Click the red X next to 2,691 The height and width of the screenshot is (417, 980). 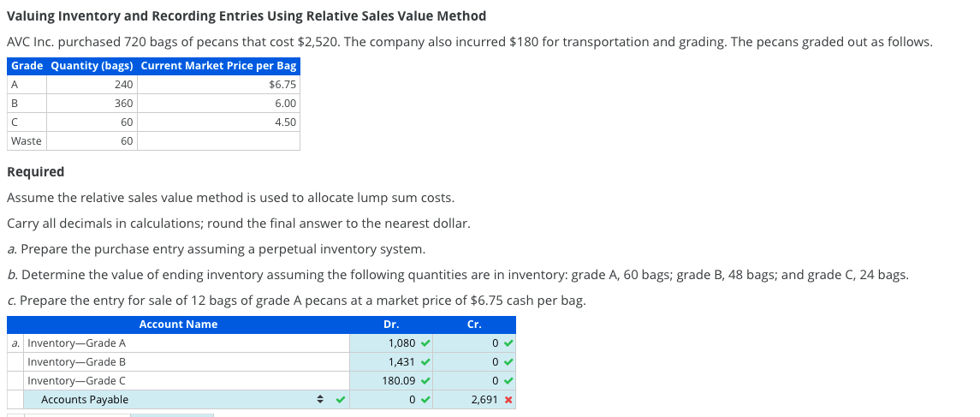pos(508,400)
